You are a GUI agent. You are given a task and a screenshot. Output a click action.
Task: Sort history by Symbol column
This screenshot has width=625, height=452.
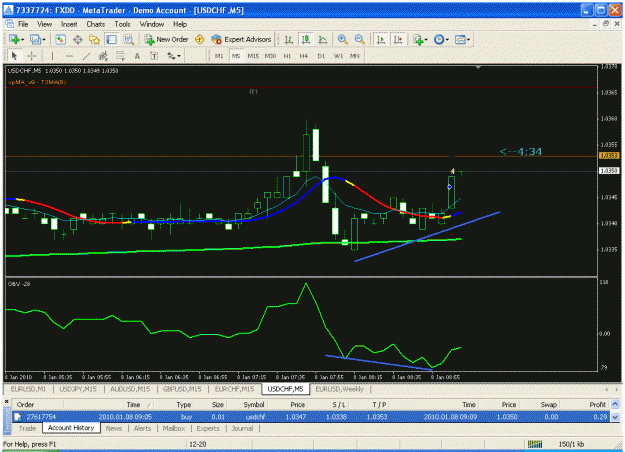(254, 405)
